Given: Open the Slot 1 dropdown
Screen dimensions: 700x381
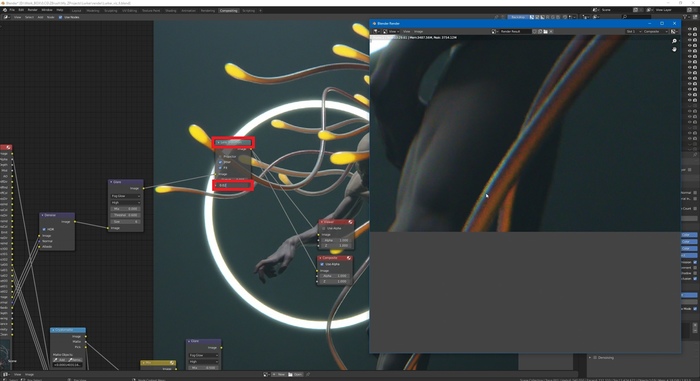Looking at the screenshot, I should tap(633, 31).
